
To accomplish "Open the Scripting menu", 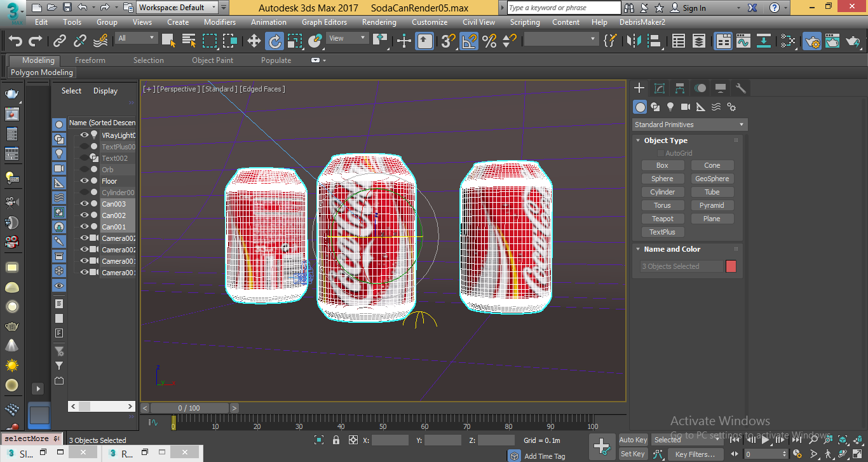I will point(525,22).
